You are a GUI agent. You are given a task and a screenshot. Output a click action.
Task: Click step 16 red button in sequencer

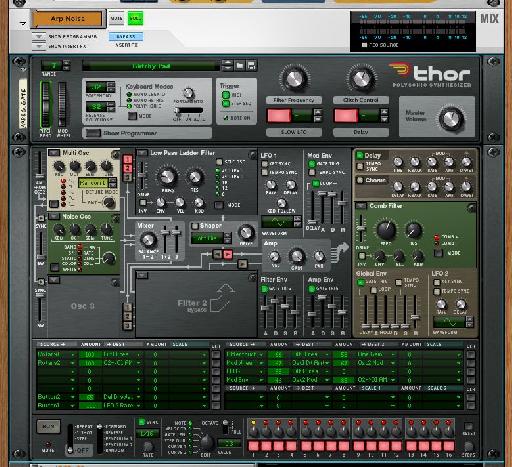(x=449, y=446)
